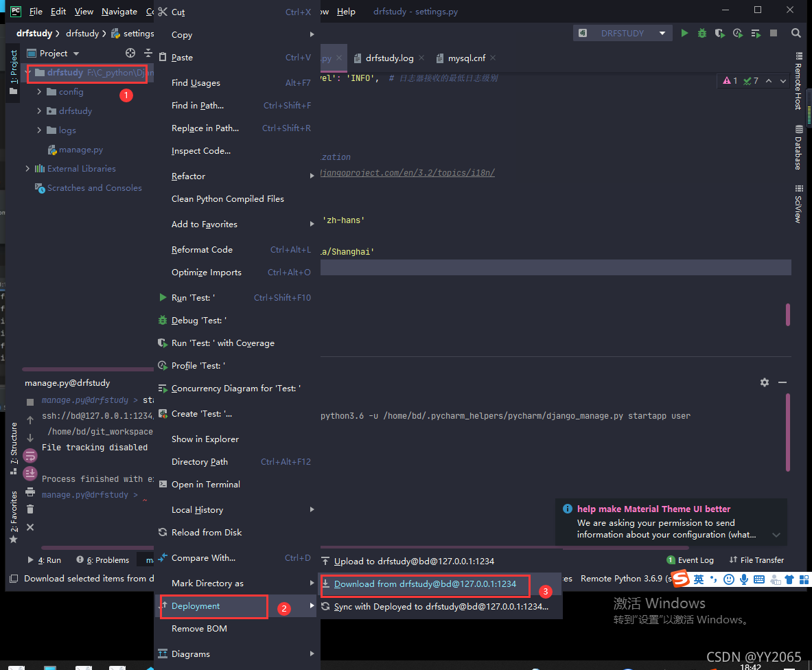Viewport: 812px width, 670px height.
Task: Open Database side panel
Action: click(x=798, y=148)
